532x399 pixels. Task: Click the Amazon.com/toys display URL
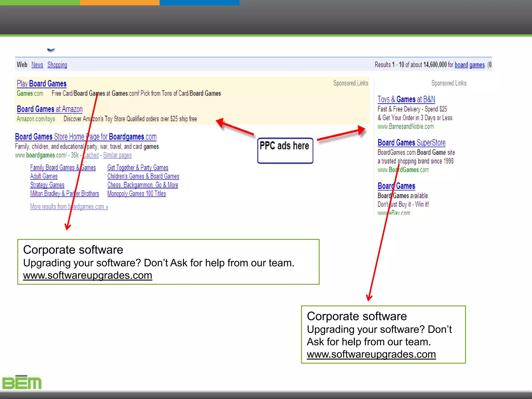pyautogui.click(x=36, y=119)
